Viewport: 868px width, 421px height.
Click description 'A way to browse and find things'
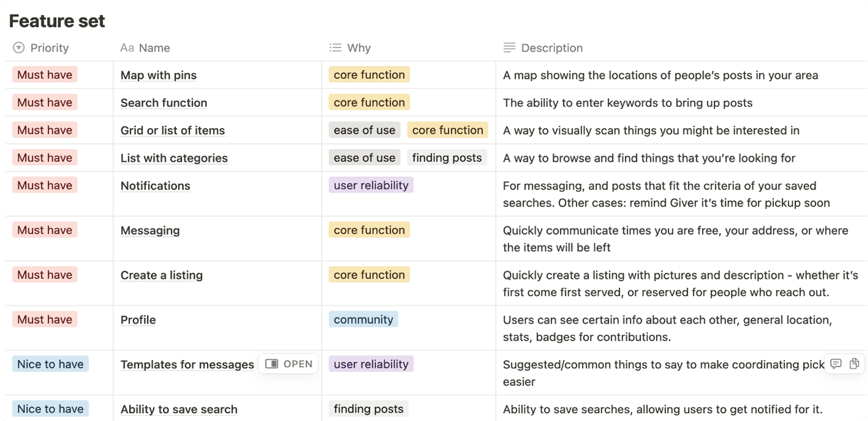coord(649,158)
